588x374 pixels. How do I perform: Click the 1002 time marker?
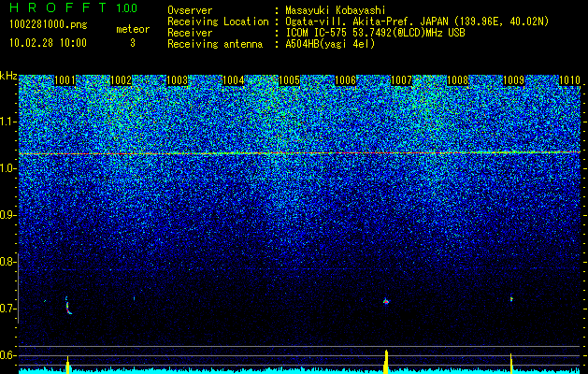122,80
